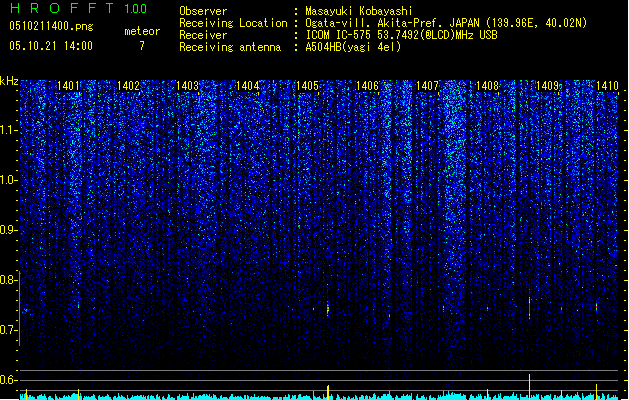Click the 1401 time marker
Image resolution: width=629 pixels, height=400 pixels.
[68, 86]
